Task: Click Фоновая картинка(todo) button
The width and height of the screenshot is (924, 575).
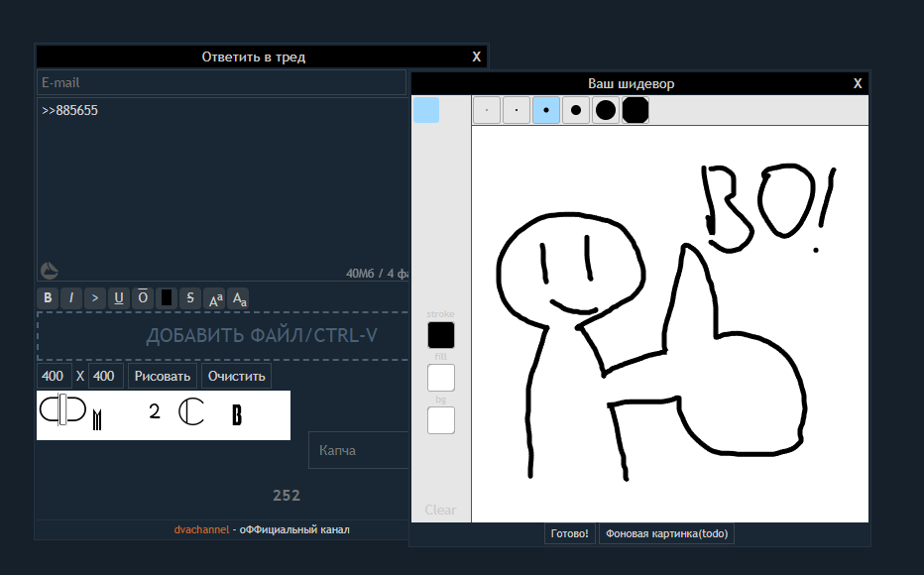Action: [666, 533]
